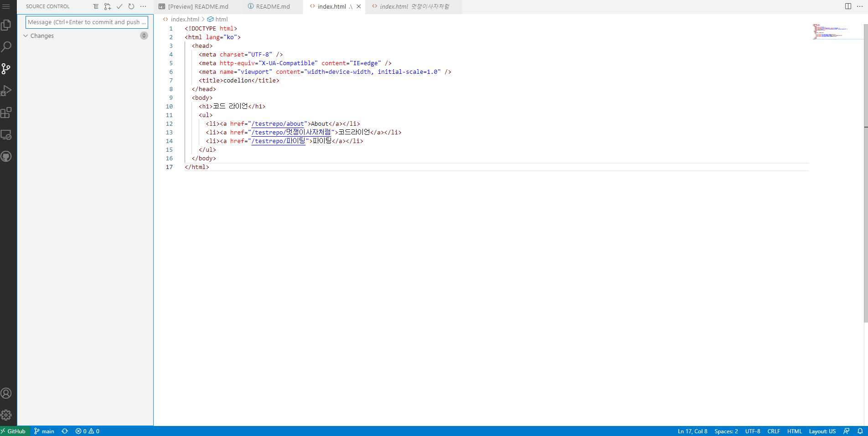868x436 pixels.
Task: Change the UTF-8 encoding setting
Action: 753,431
